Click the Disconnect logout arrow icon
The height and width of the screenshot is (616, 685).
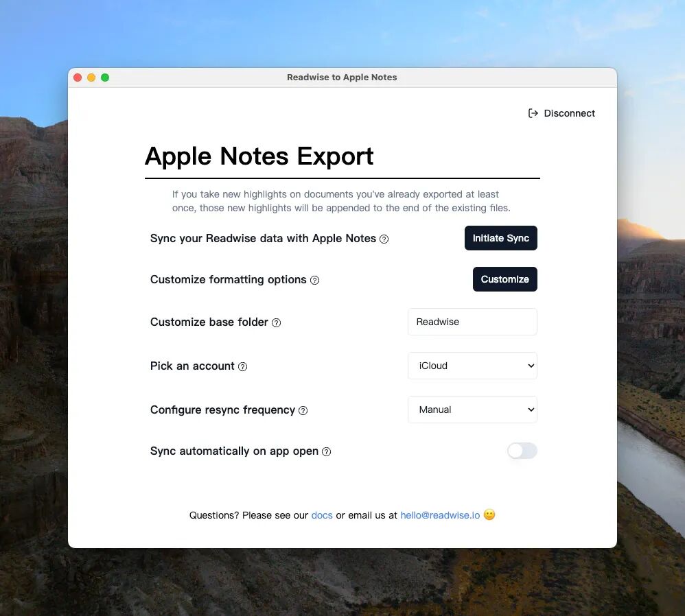pyautogui.click(x=533, y=113)
